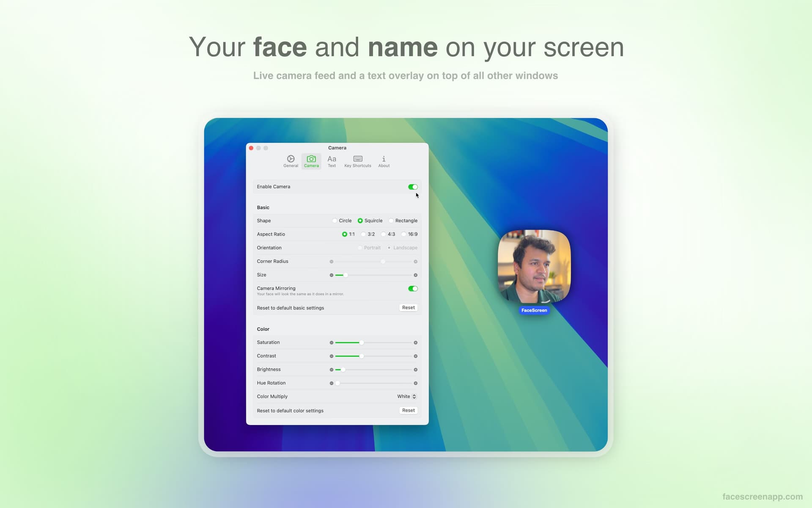Open the Color Multiply White dropdown

[x=407, y=397]
